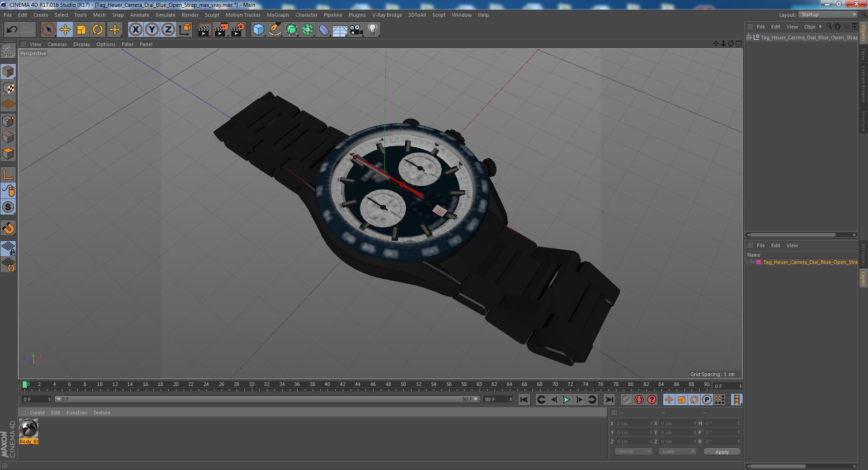Open the Sculpt menu
The width and height of the screenshot is (868, 470).
[x=212, y=15]
